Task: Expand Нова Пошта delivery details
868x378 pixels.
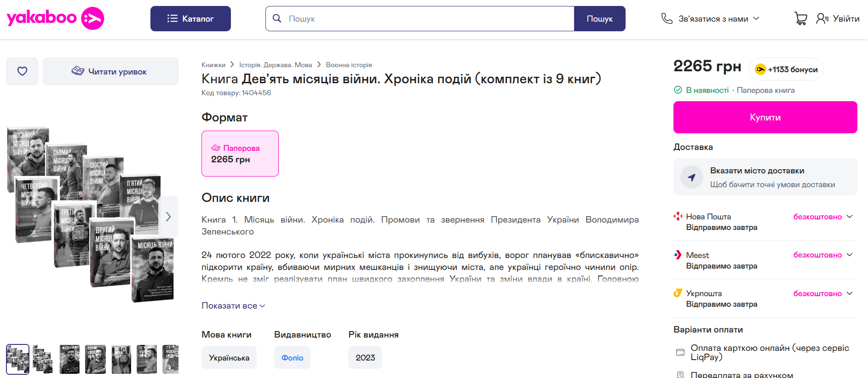Action: pyautogui.click(x=850, y=217)
